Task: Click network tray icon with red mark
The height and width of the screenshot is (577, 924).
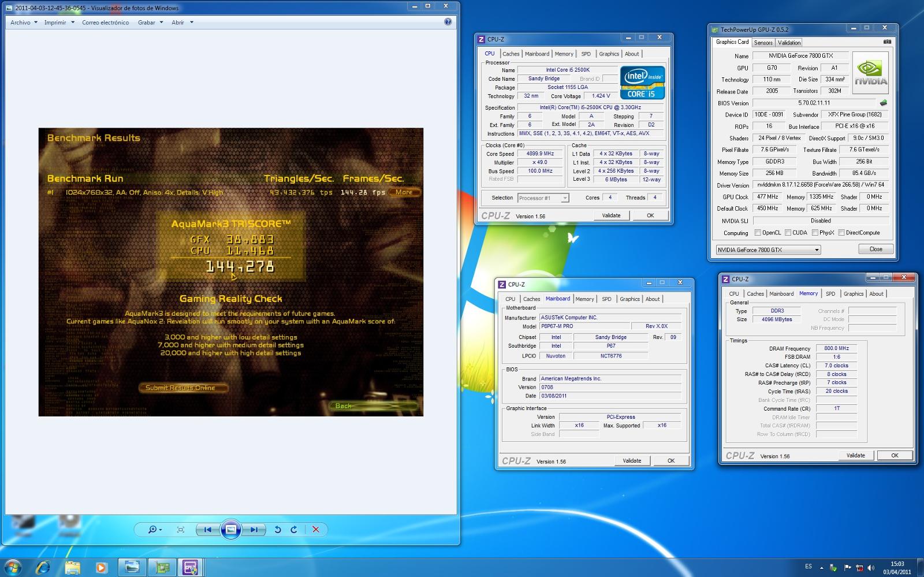Action: pos(859,568)
